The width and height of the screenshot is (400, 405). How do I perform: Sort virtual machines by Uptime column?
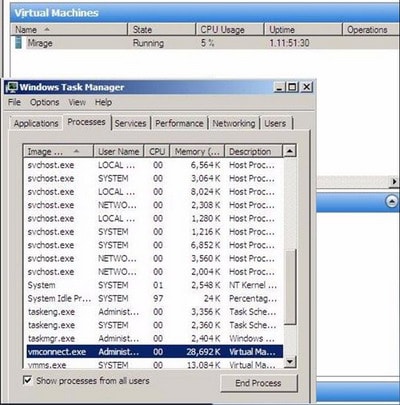(303, 30)
